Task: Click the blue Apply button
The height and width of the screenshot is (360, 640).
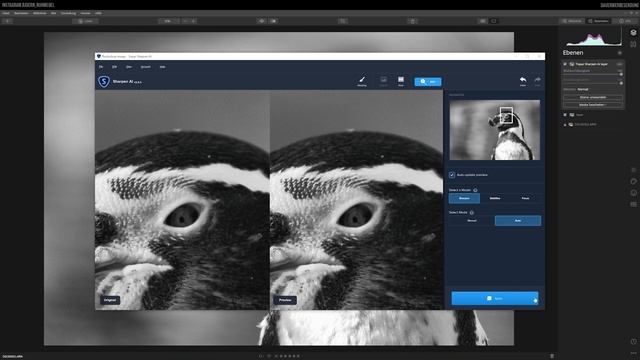Action: 495,298
